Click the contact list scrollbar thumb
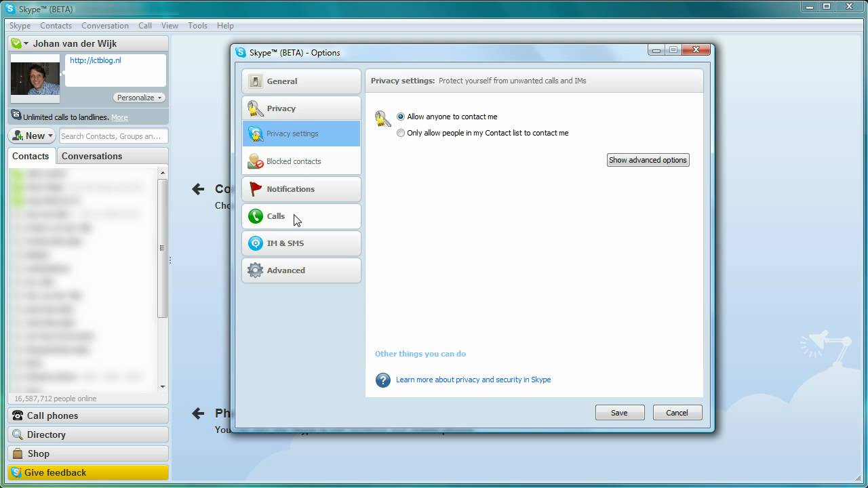The image size is (868, 488). point(162,248)
